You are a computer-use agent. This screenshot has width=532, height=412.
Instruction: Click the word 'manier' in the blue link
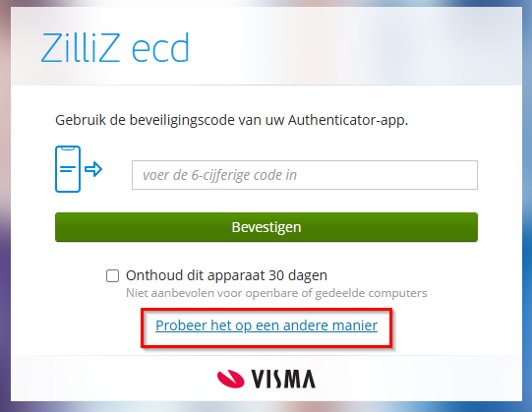click(355, 325)
